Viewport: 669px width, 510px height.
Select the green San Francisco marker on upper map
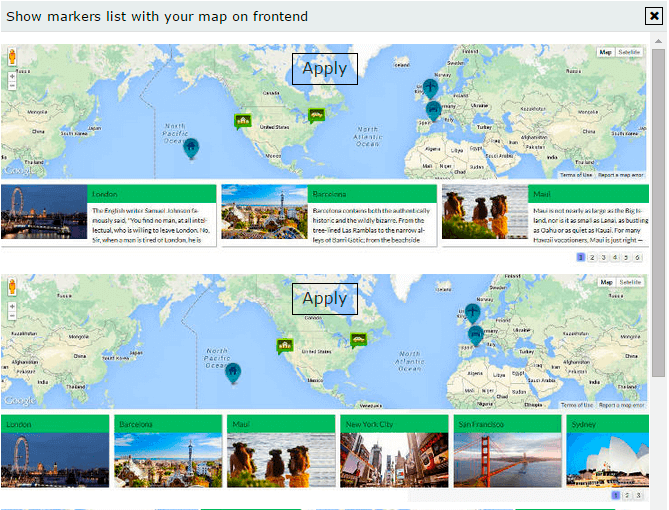click(242, 121)
